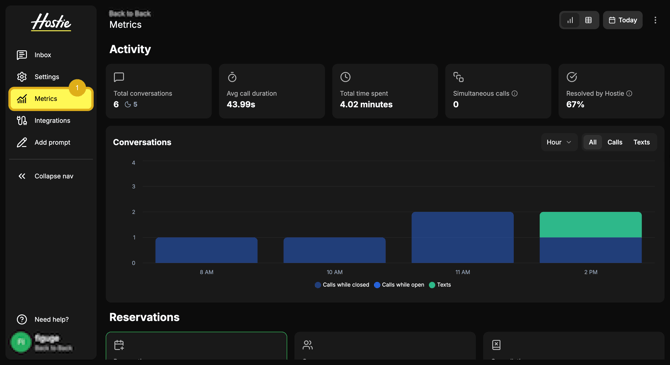Click the moon icon under Total conversations
This screenshot has width=670, height=365.
127,104
